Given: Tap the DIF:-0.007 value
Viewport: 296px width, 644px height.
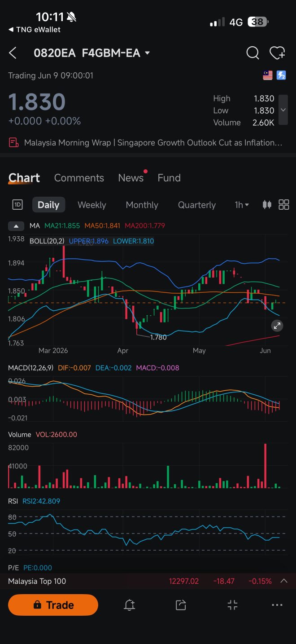Looking at the screenshot, I should 74,368.
